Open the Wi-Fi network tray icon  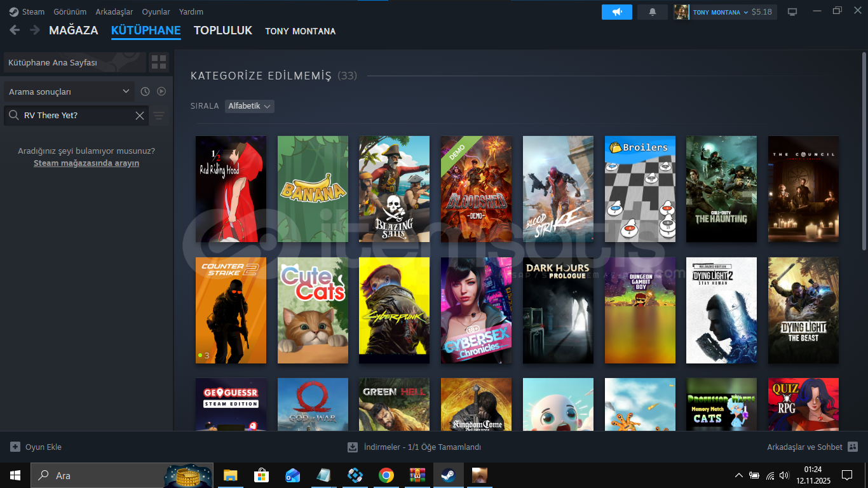(770, 475)
